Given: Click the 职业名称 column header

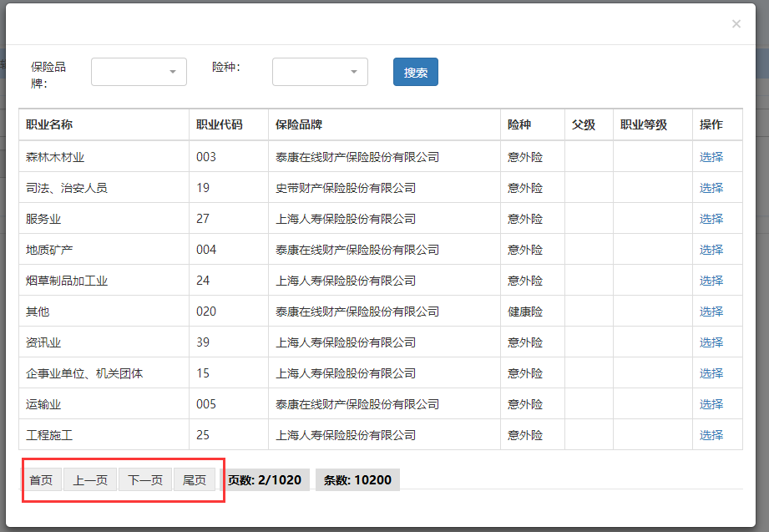Looking at the screenshot, I should tap(49, 125).
